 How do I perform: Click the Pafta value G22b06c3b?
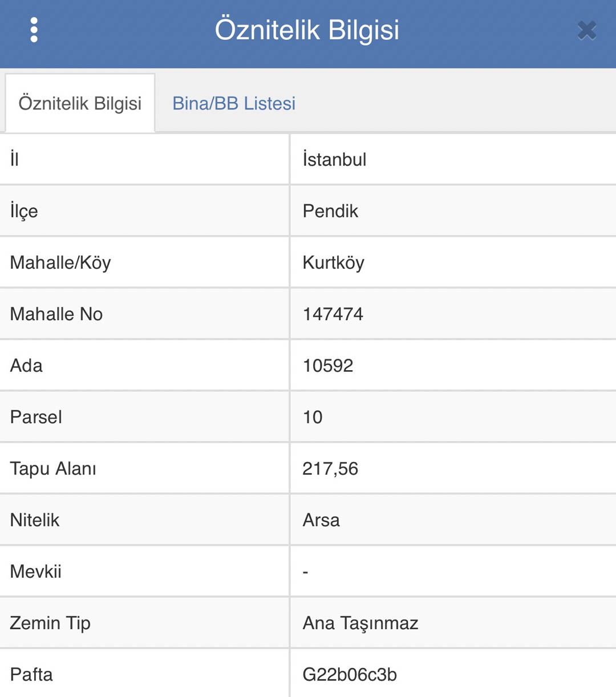point(350,674)
